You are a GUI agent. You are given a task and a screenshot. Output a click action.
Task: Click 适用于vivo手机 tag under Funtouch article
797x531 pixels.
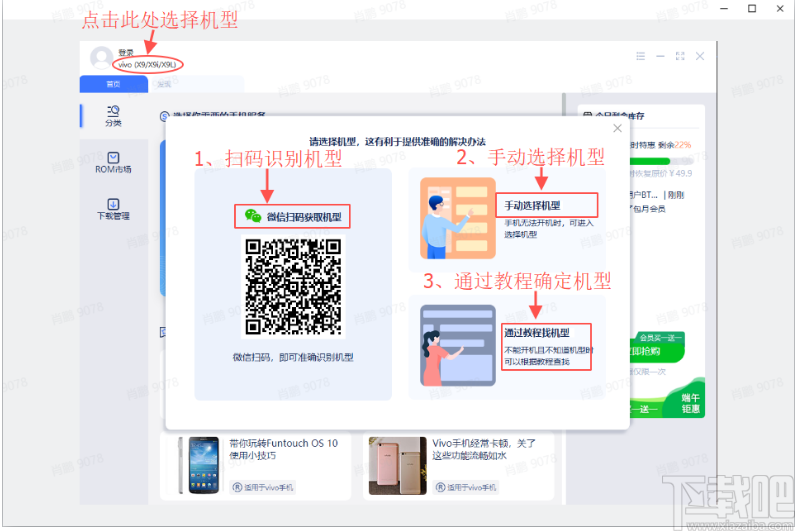[x=263, y=487]
